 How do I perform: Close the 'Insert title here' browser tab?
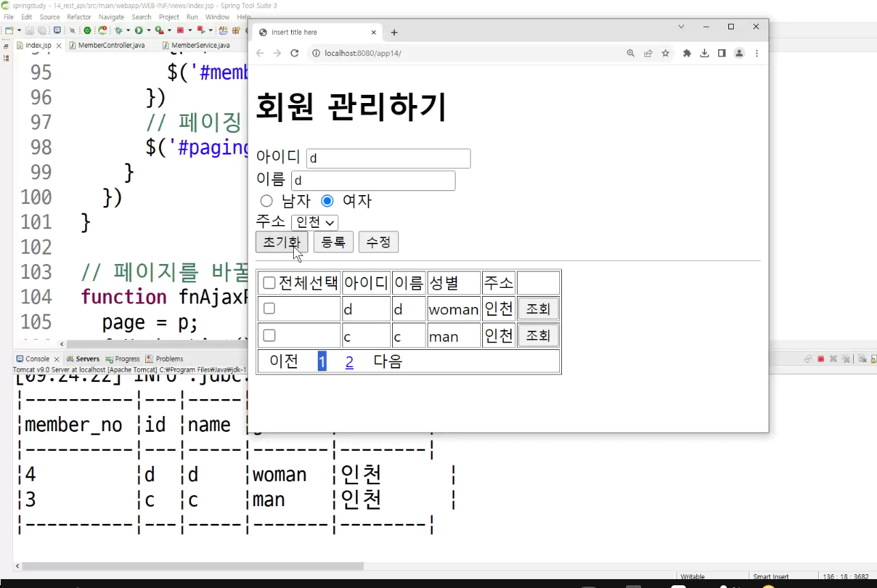tap(374, 32)
